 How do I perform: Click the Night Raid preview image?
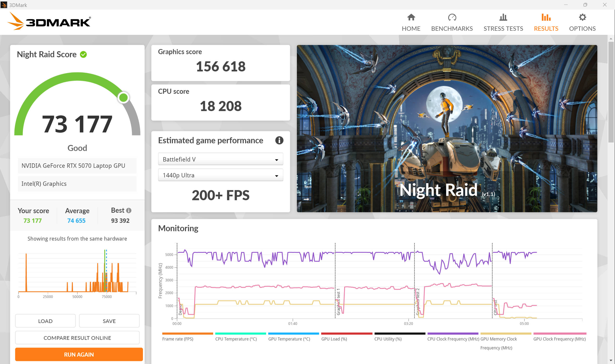point(447,129)
